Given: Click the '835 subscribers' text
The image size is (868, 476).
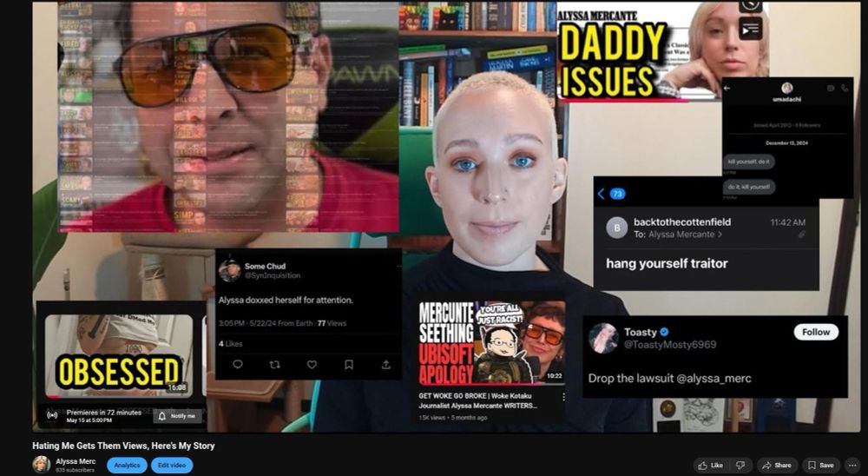Looking at the screenshot, I should (x=75, y=470).
